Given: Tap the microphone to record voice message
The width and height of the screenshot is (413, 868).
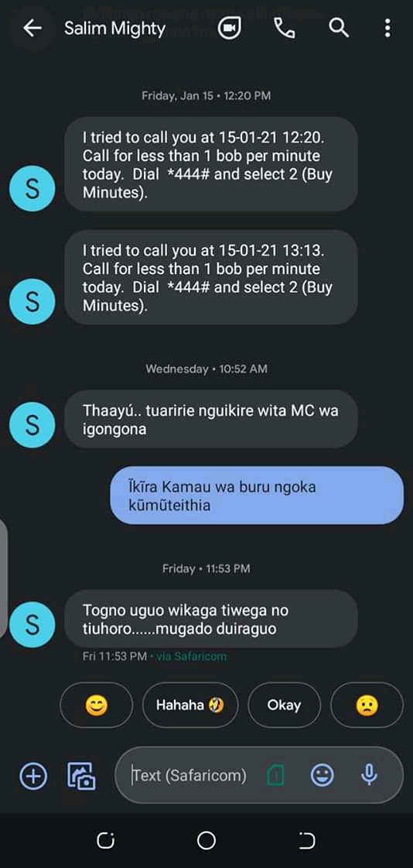Looking at the screenshot, I should 369,775.
